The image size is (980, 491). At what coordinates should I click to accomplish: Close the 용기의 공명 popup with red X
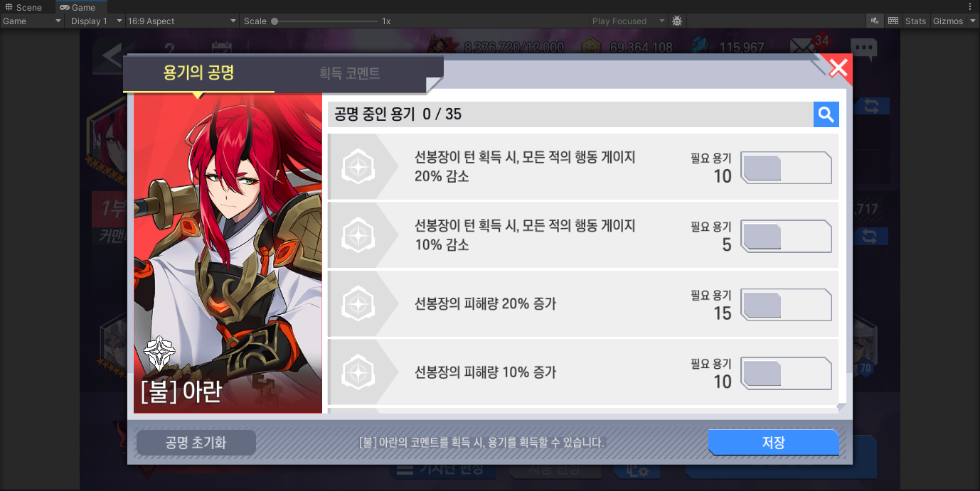coord(838,68)
